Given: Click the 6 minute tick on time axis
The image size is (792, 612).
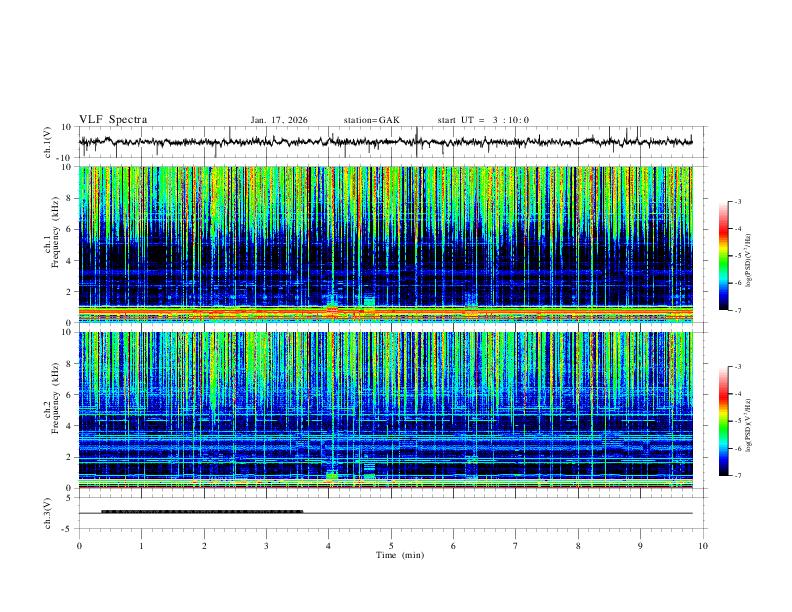Looking at the screenshot, I should pos(453,546).
